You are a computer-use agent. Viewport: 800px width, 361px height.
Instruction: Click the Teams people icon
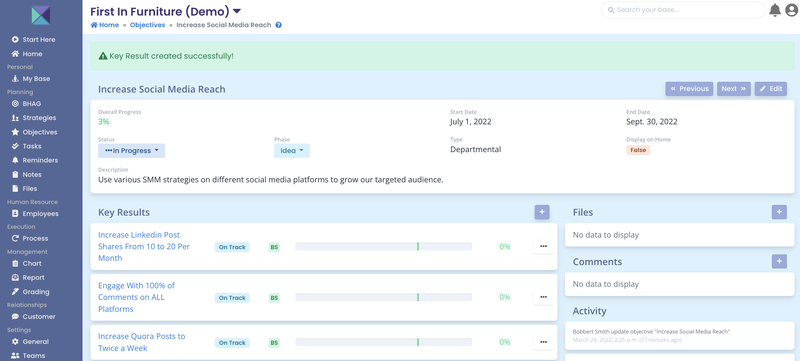(x=15, y=355)
